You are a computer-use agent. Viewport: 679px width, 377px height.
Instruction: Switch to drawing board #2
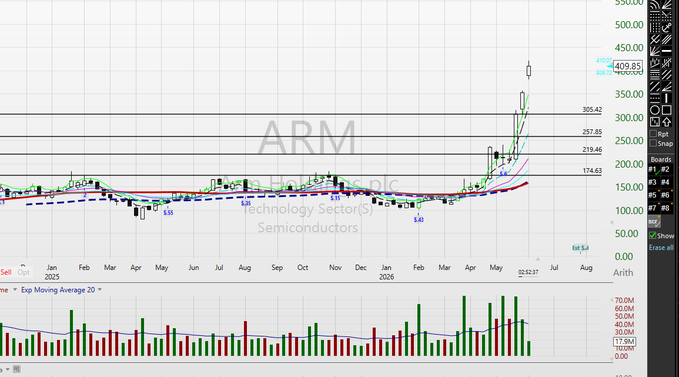tap(666, 169)
